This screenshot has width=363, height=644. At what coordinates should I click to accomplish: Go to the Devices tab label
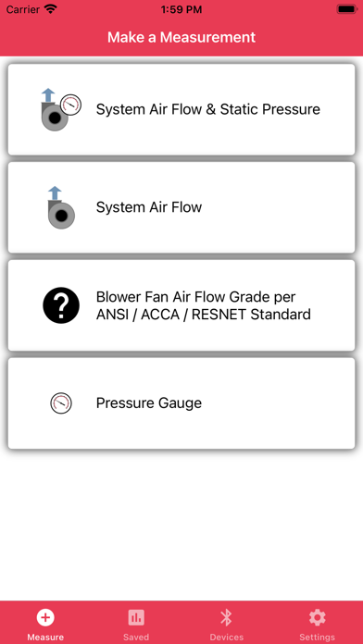(227, 637)
